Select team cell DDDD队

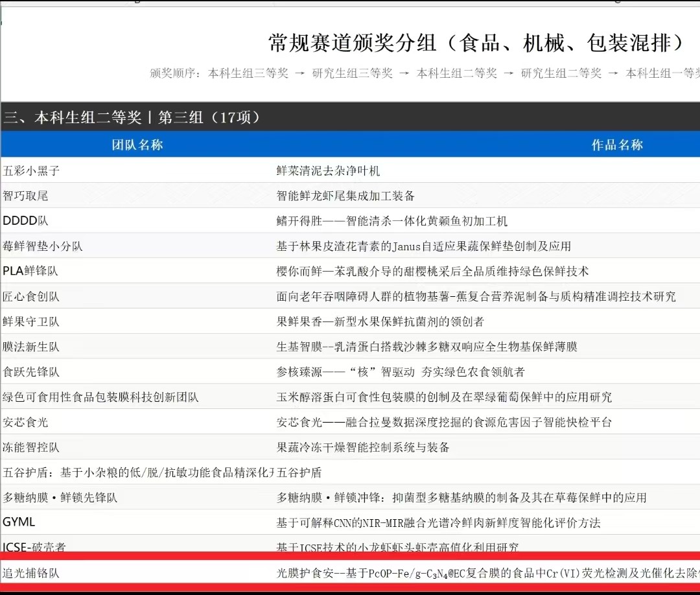tap(25, 220)
